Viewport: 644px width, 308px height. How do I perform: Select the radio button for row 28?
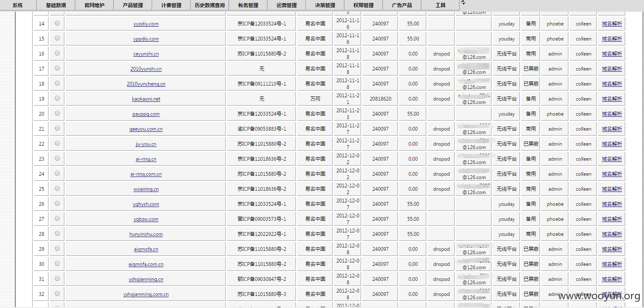coord(57,233)
